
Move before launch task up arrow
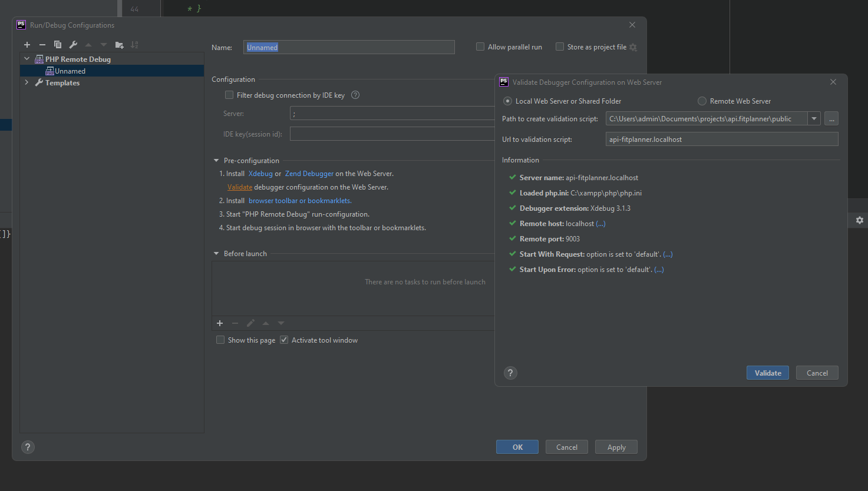pos(266,323)
